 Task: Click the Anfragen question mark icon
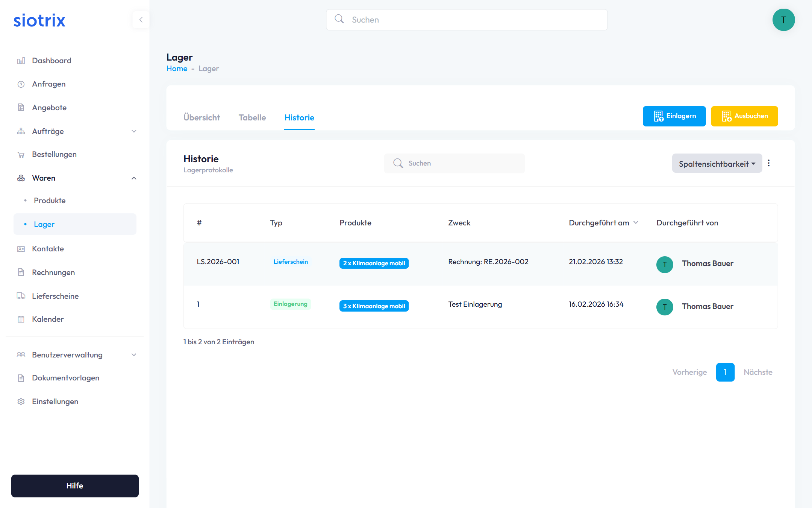(21, 84)
